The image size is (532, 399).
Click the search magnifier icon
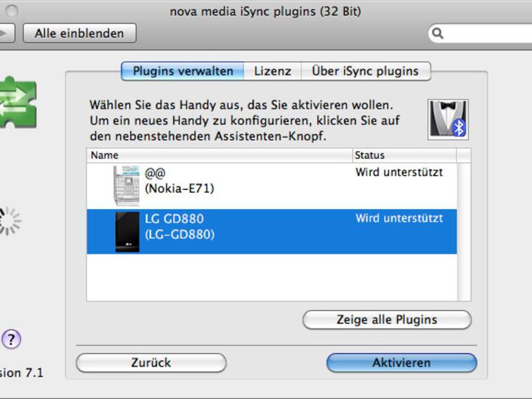click(437, 33)
